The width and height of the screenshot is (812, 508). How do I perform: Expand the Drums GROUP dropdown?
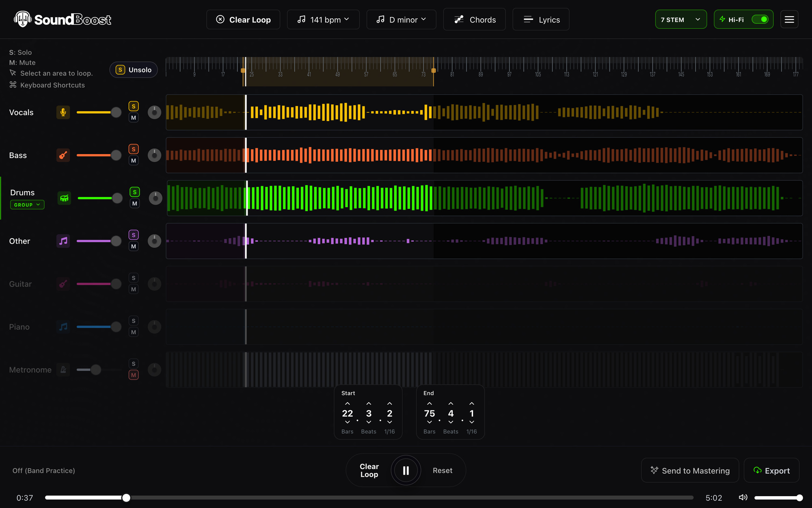tap(27, 205)
